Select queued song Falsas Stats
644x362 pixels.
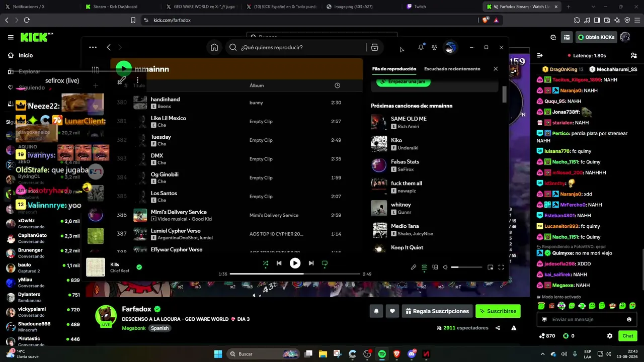434,165
